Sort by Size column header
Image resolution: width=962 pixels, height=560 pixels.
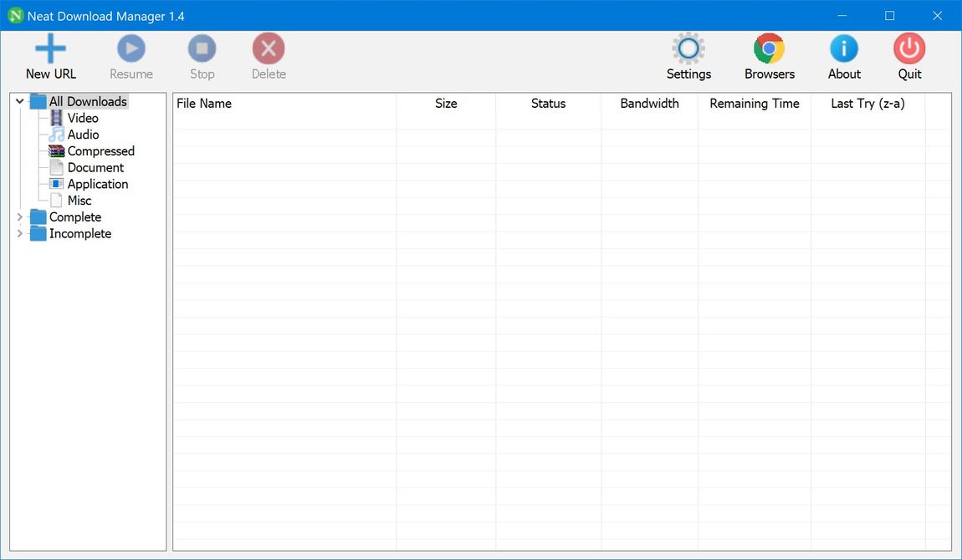pos(446,104)
